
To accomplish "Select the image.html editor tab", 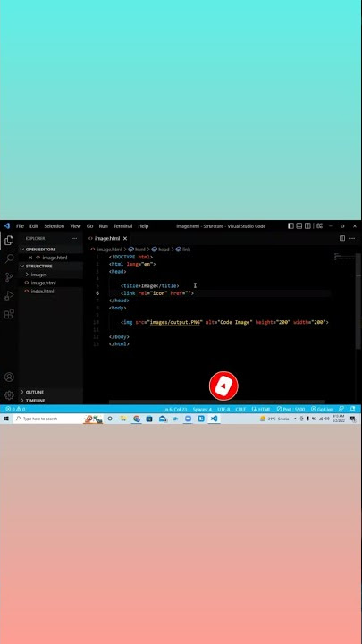I will 107,238.
